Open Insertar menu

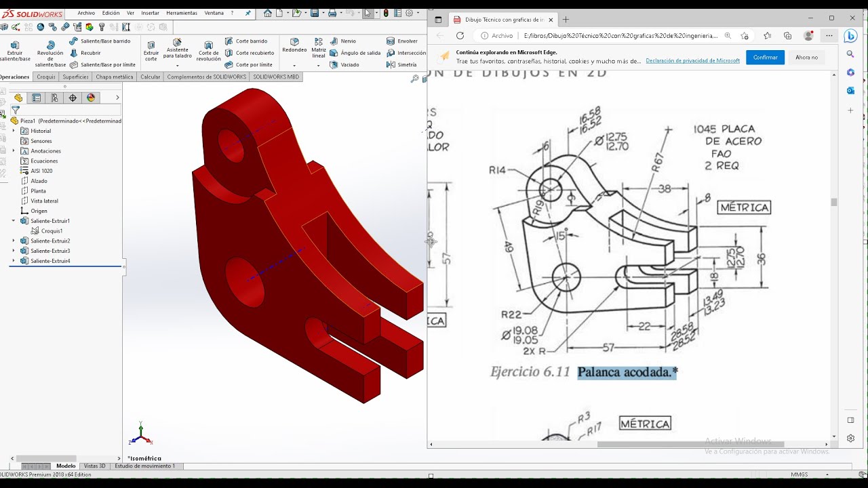click(x=151, y=13)
